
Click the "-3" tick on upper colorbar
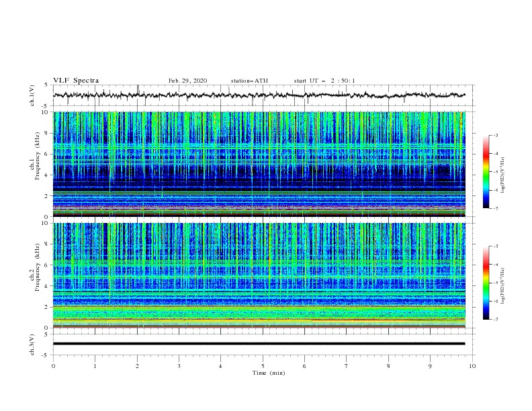[496, 135]
